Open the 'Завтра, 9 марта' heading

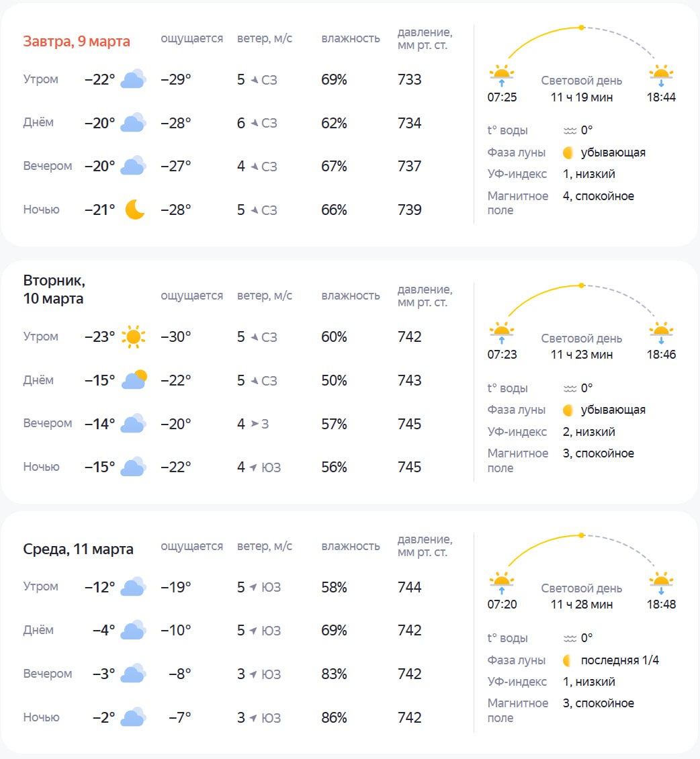tap(77, 41)
